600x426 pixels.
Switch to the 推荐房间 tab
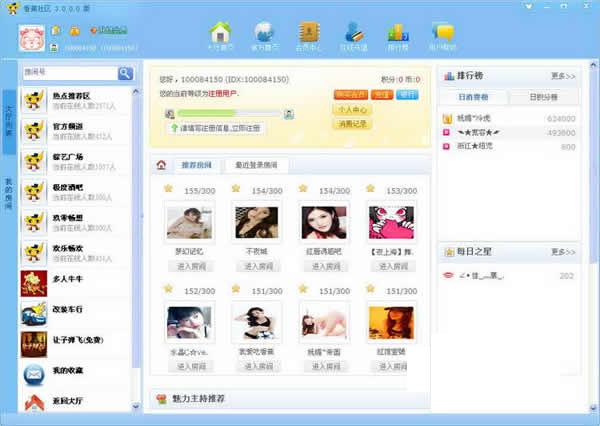click(197, 165)
